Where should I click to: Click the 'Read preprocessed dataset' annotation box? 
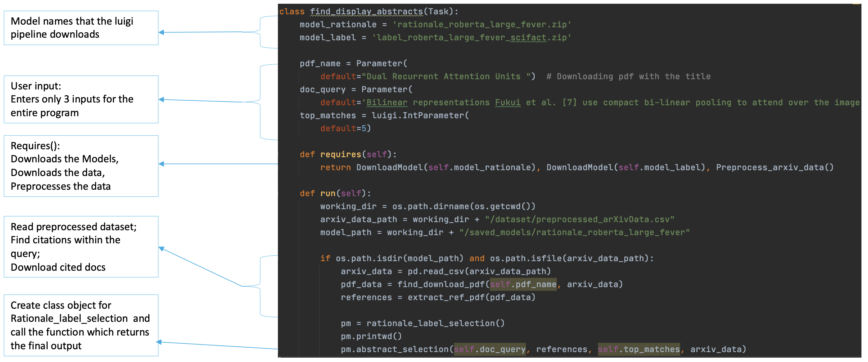pos(81,246)
